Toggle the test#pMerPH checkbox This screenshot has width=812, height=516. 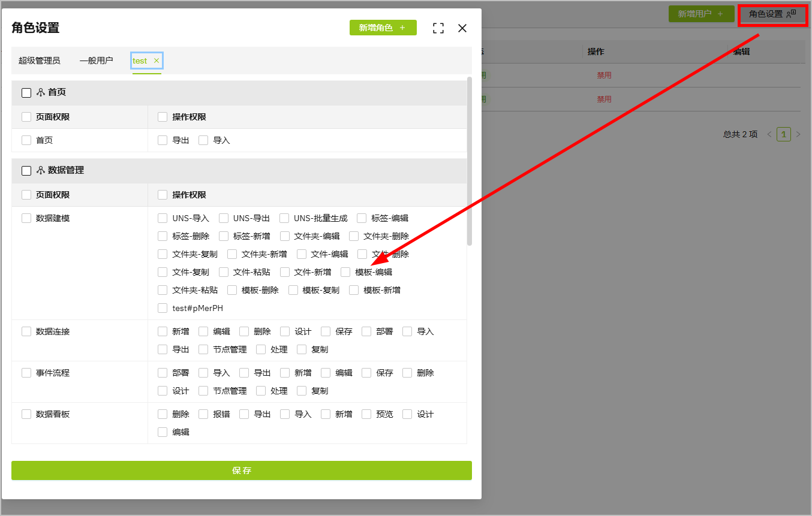coord(163,308)
